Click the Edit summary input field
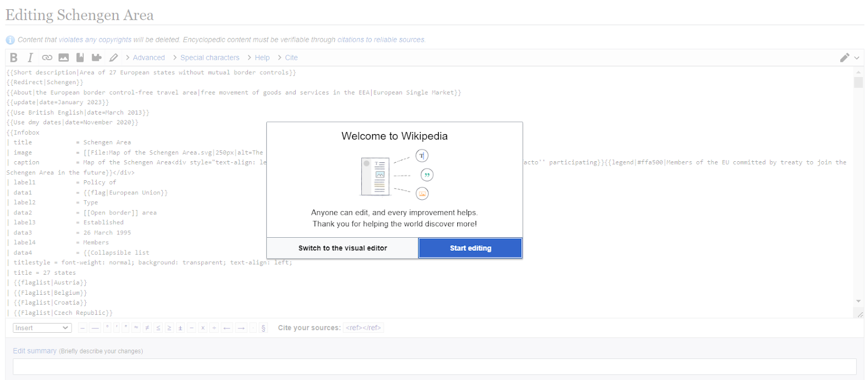Image resolution: width=868 pixels, height=380 pixels. pyautogui.click(x=434, y=366)
